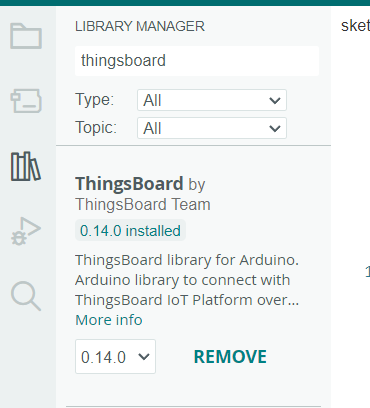The height and width of the screenshot is (408, 370).
Task: Click the REMOVE button for ThingsBoard
Action: pyautogui.click(x=230, y=357)
